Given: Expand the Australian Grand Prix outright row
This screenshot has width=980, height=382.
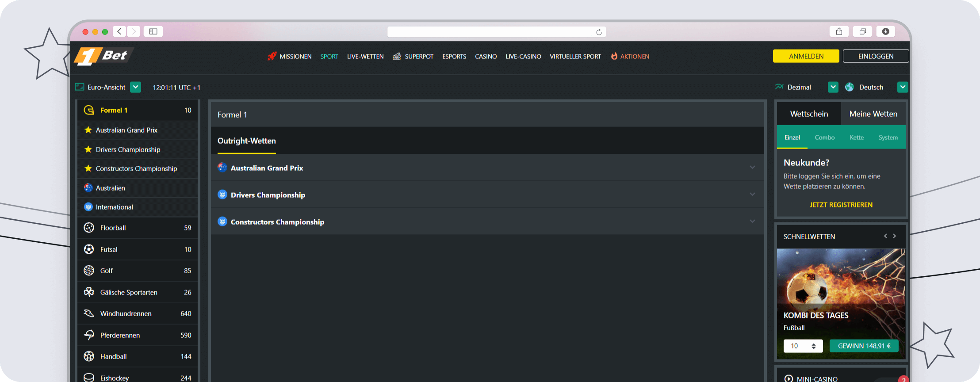Looking at the screenshot, I should [x=487, y=168].
